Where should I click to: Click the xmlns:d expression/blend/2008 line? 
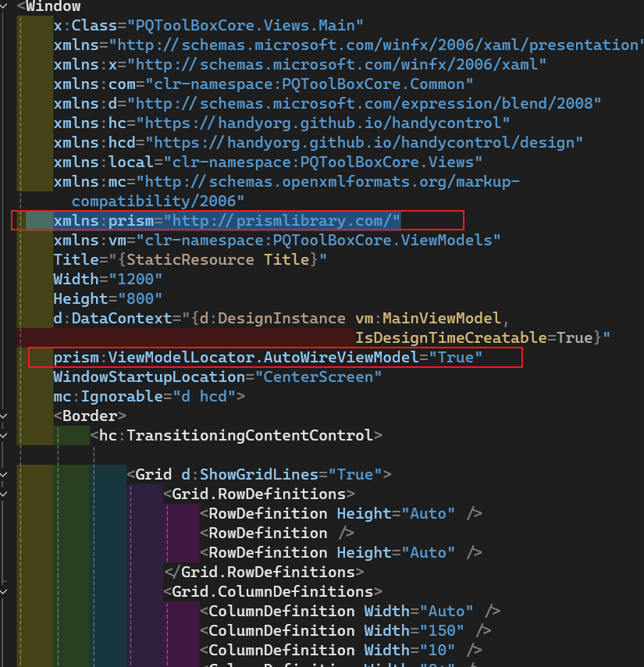tap(327, 104)
